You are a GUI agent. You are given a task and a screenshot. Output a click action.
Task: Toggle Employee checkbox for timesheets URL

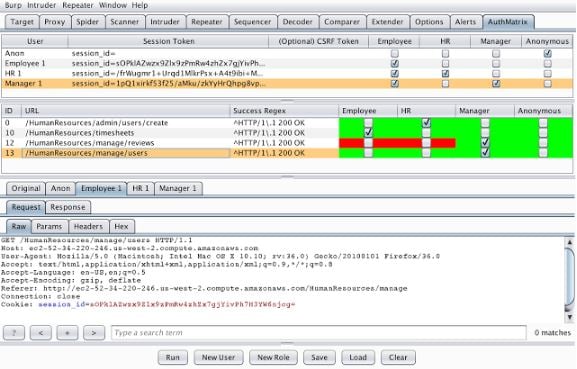click(368, 132)
